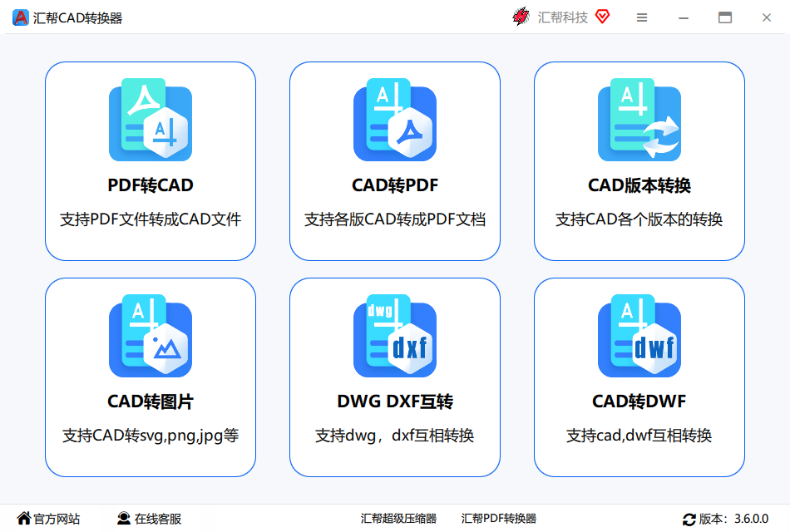Select the CAD转图片 card area

point(151,378)
